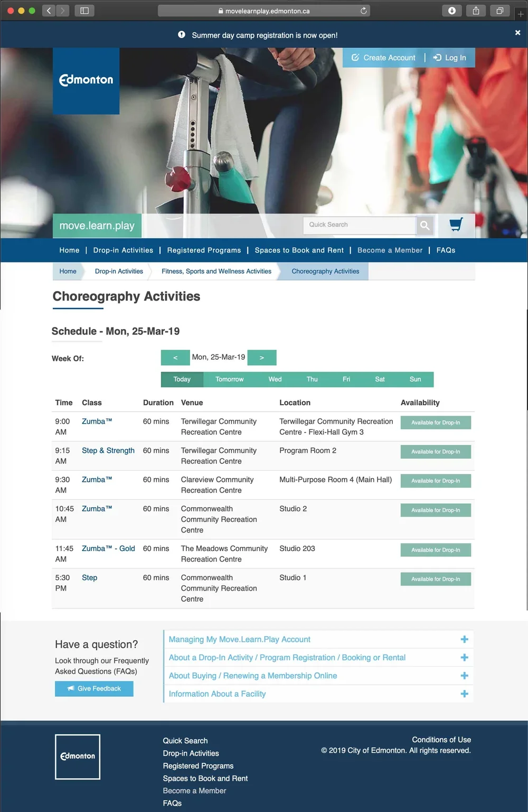The height and width of the screenshot is (812, 528).
Task: Go to next week arrow button
Action: click(262, 358)
